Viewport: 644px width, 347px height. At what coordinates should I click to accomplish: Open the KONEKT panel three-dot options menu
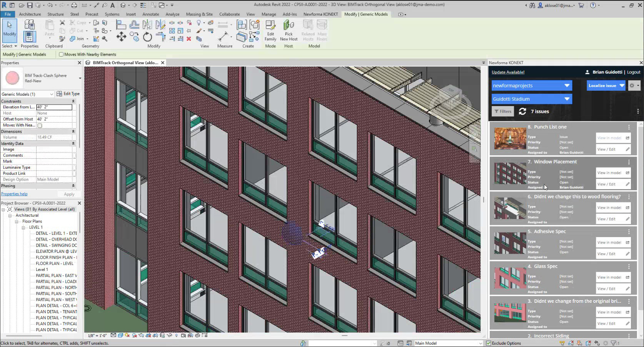[x=637, y=111]
